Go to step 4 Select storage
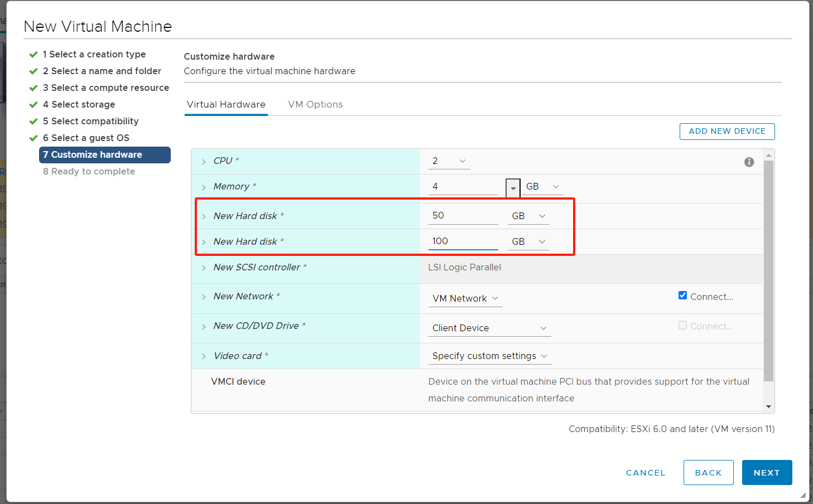The image size is (813, 504). click(83, 105)
